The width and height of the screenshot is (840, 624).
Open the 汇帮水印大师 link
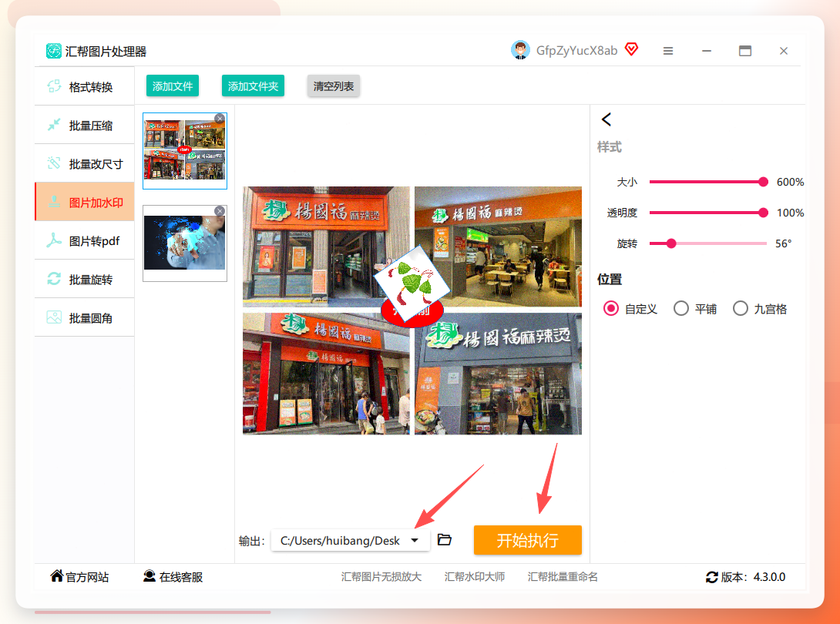474,577
